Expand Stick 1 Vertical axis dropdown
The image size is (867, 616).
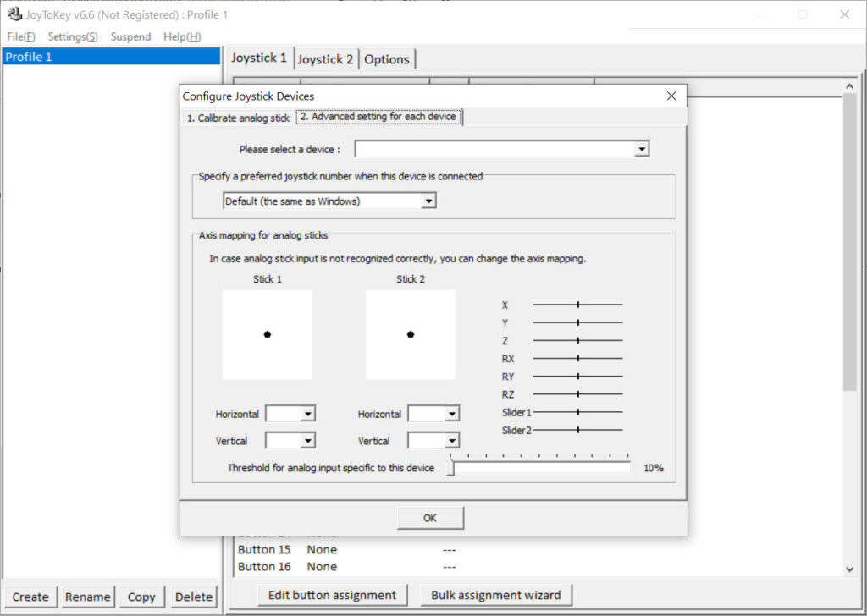coord(308,440)
